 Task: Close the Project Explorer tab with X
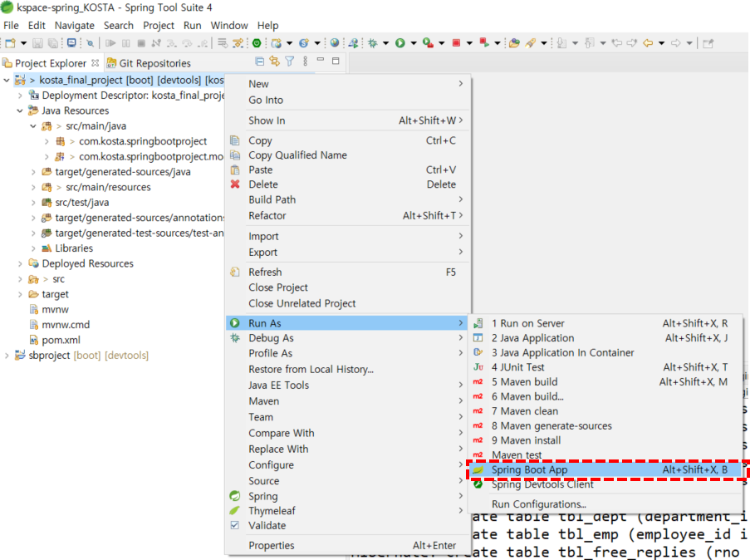[x=96, y=62]
